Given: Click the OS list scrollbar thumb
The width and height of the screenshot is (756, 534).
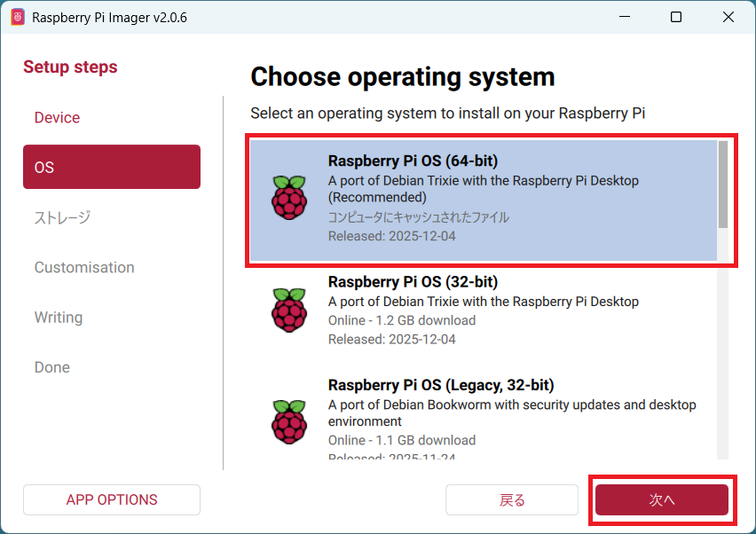Looking at the screenshot, I should [x=723, y=184].
